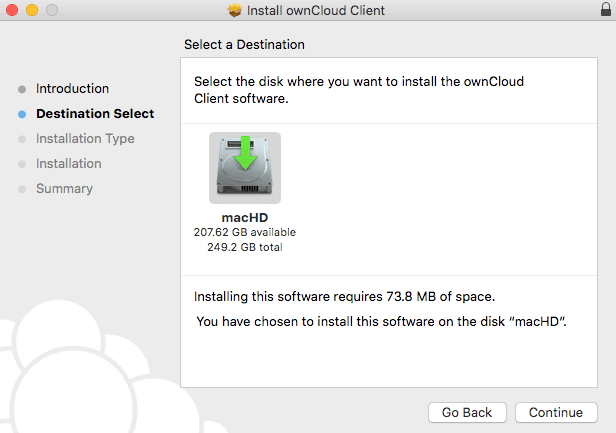Screen dimensions: 616x433
Task: Click the Install ownCloud Client title text
Action: point(316,10)
